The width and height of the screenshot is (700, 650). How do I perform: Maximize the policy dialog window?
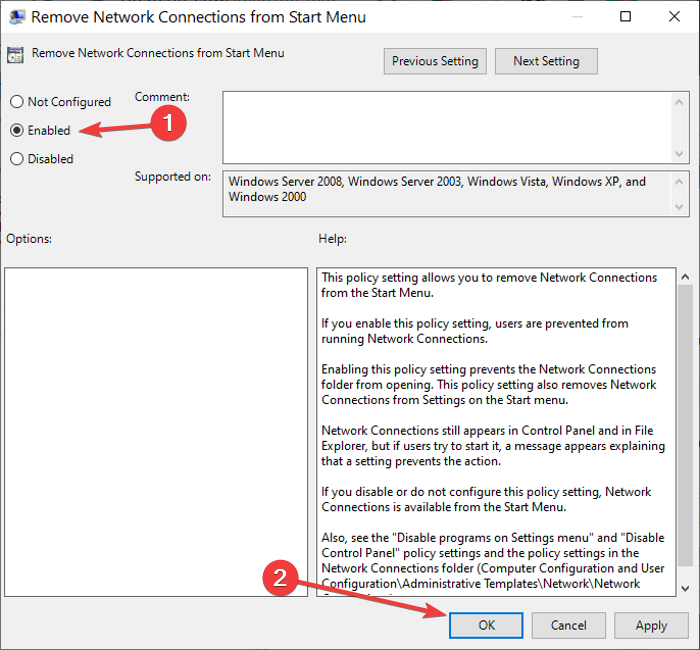pyautogui.click(x=625, y=17)
